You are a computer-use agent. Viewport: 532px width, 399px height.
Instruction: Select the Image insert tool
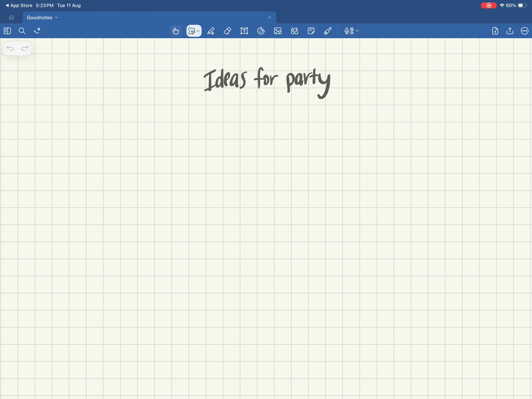coord(278,31)
